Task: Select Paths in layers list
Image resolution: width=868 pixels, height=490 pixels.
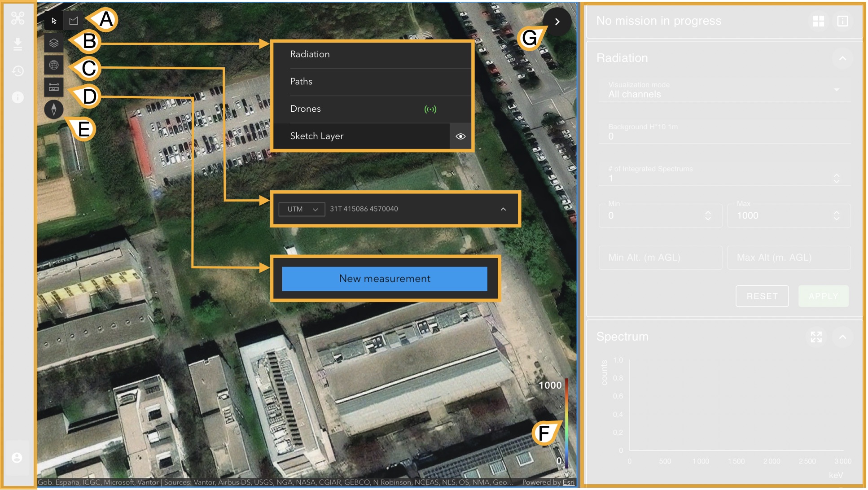Action: tap(301, 82)
